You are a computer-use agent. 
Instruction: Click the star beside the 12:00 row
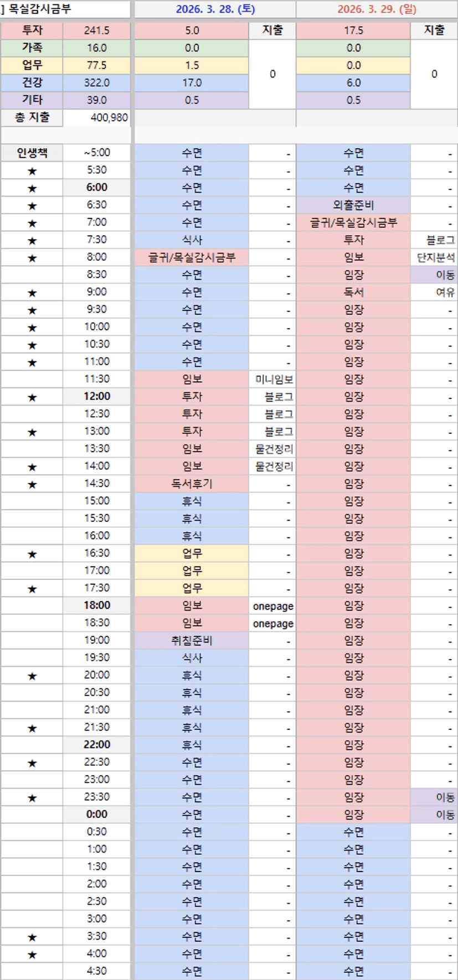point(32,397)
